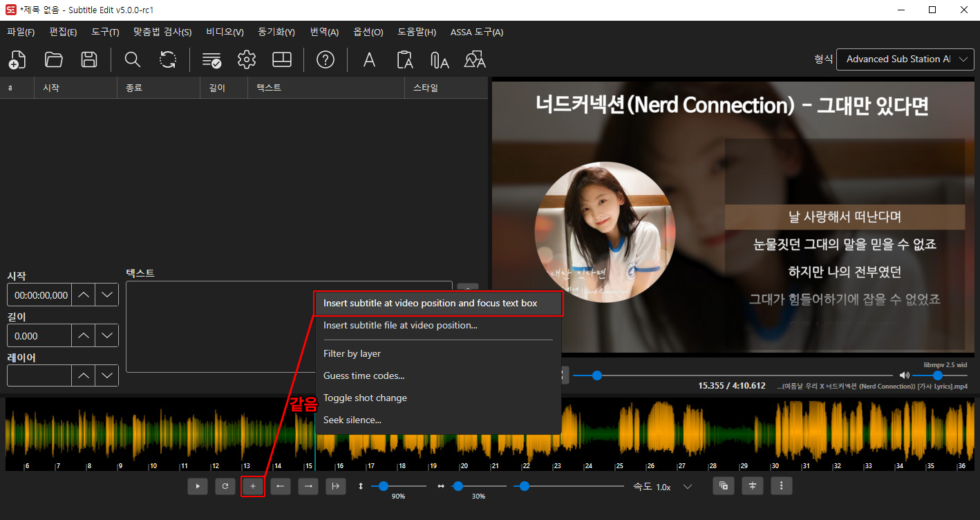Click the duration field showing 0.000
Viewport: 980px width, 520px height.
(x=39, y=335)
